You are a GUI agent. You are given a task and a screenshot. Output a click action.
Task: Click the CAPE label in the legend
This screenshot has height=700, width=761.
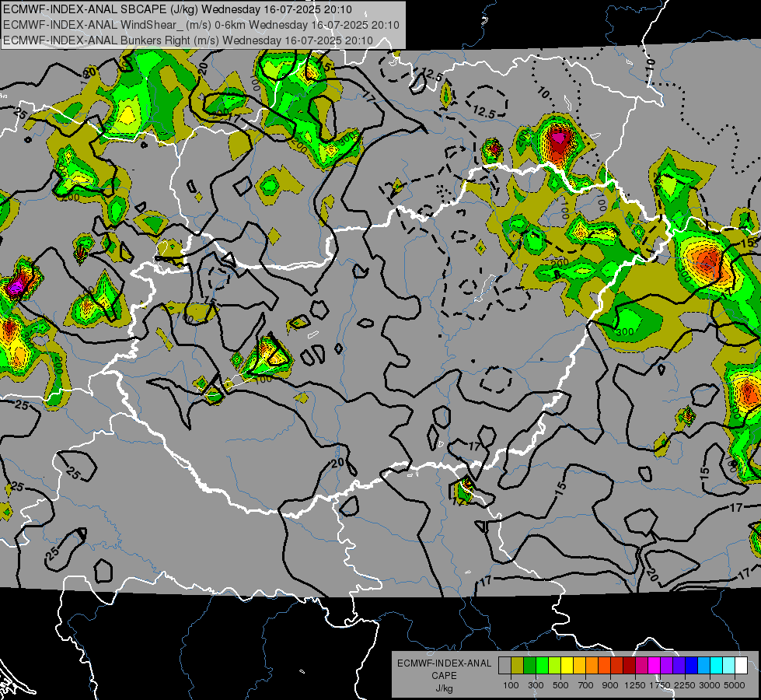pyautogui.click(x=444, y=675)
